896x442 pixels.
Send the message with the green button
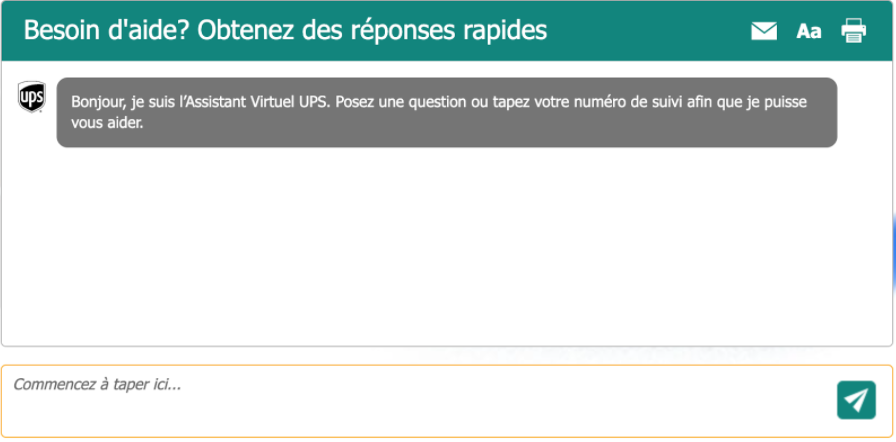(x=856, y=400)
